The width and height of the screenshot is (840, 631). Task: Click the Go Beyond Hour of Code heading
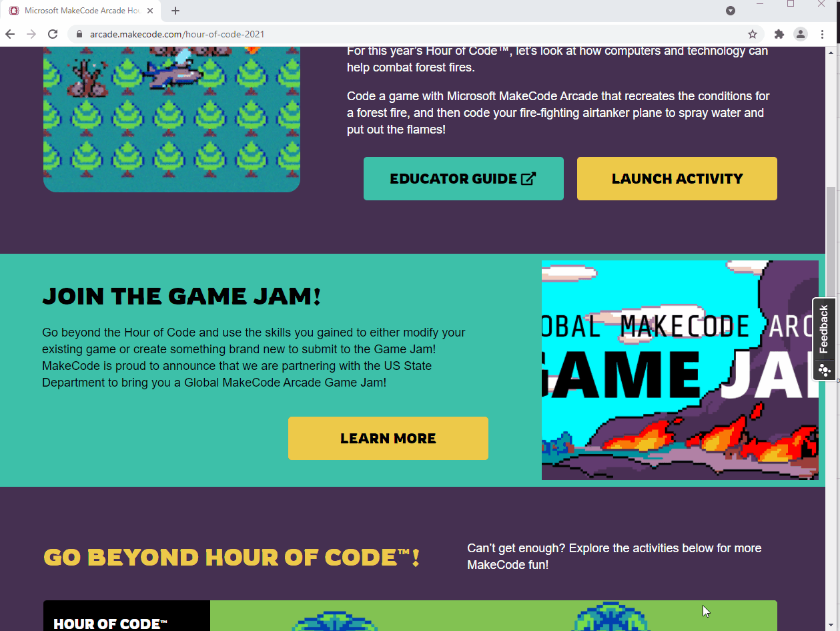pos(232,557)
